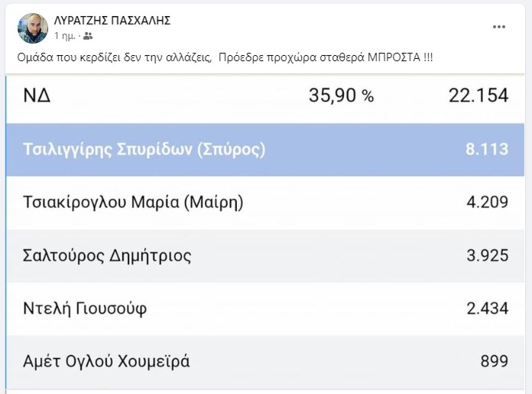The width and height of the screenshot is (532, 394).
Task: Click the percent sign next to 35,90
Action: coord(368,96)
